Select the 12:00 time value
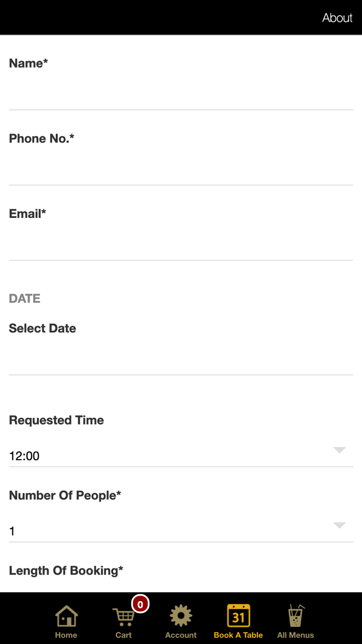 click(x=24, y=456)
